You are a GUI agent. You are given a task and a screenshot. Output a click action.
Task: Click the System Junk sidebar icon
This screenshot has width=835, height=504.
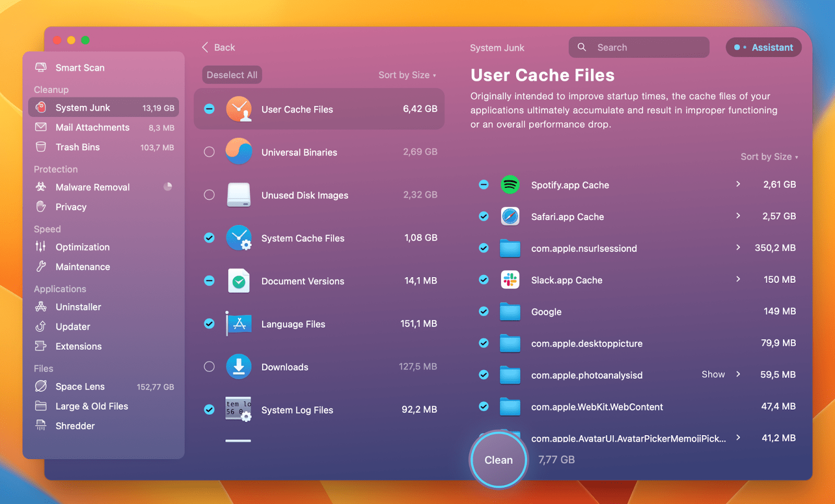(41, 107)
